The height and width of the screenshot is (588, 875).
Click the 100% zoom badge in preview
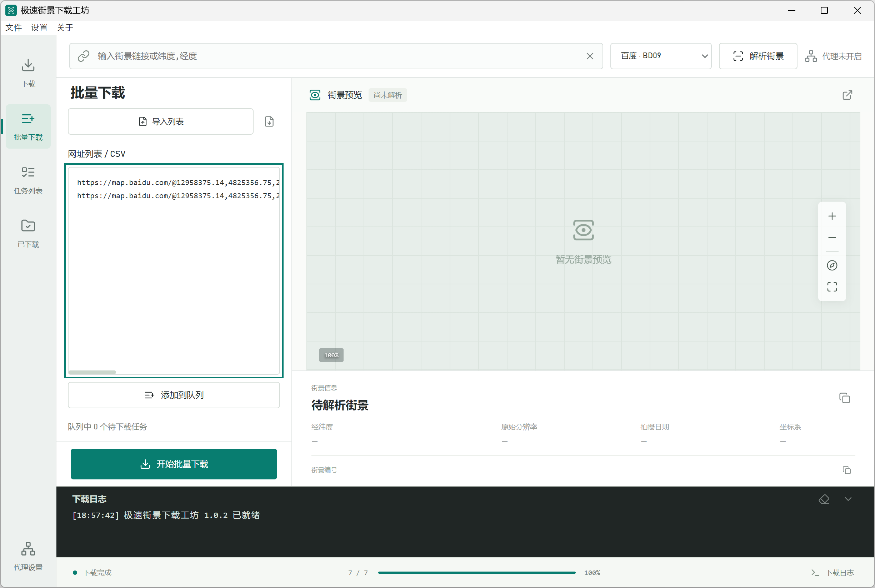[331, 355]
